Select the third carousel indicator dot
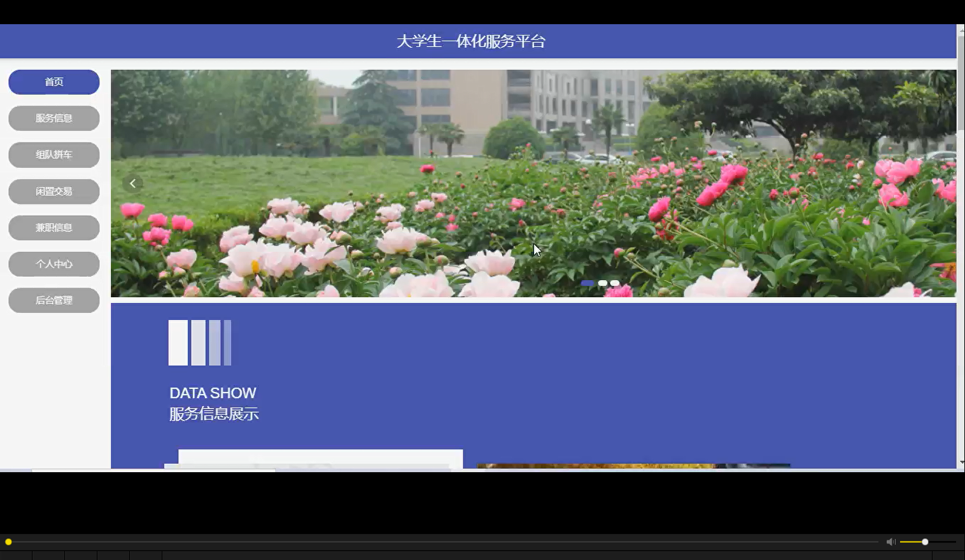This screenshot has width=965, height=560. pos(614,283)
